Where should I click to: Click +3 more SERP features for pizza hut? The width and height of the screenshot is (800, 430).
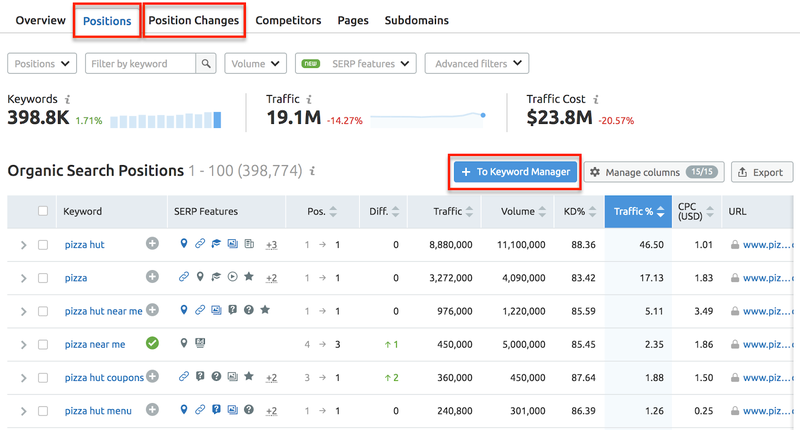pos(271,245)
